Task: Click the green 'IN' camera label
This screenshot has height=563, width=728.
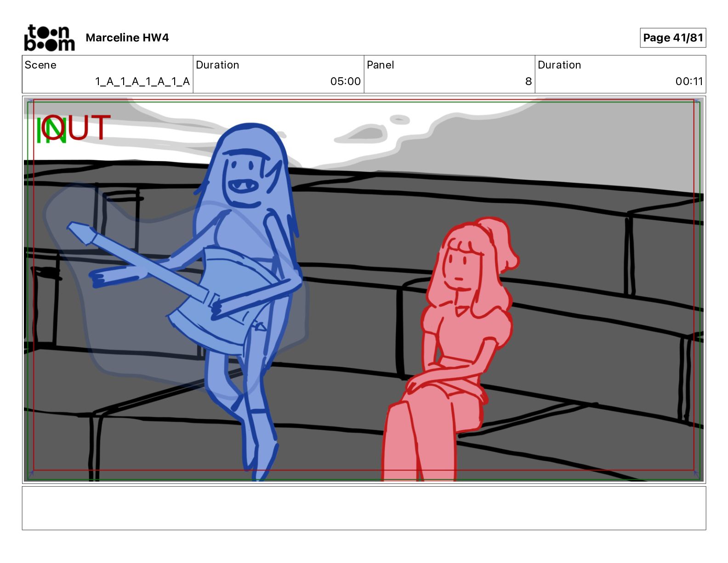Action: click(51, 131)
